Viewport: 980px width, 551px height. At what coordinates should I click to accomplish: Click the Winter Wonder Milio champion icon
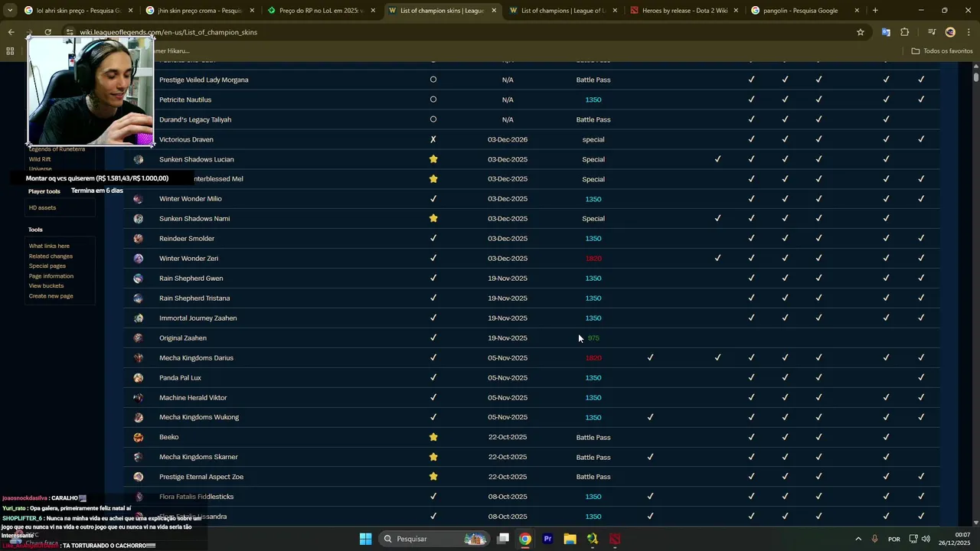[x=138, y=199]
